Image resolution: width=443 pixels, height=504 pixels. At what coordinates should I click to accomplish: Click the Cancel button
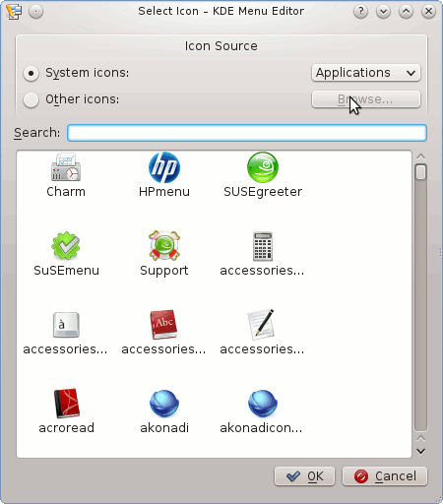click(x=385, y=476)
